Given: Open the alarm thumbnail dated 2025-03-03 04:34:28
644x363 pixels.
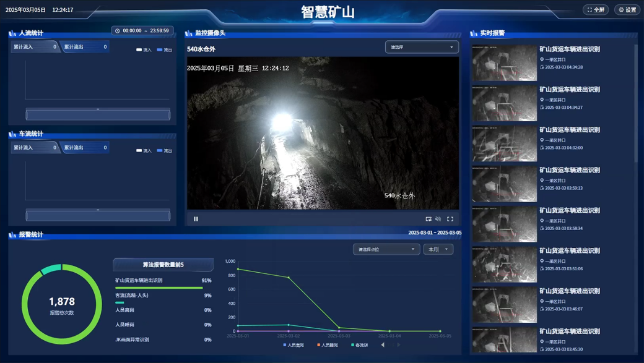Looking at the screenshot, I should coord(504,62).
